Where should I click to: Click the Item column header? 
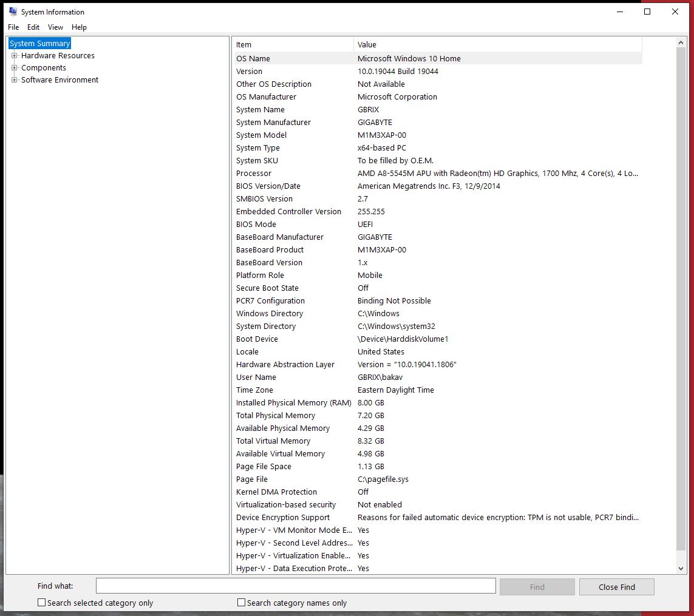pyautogui.click(x=293, y=44)
